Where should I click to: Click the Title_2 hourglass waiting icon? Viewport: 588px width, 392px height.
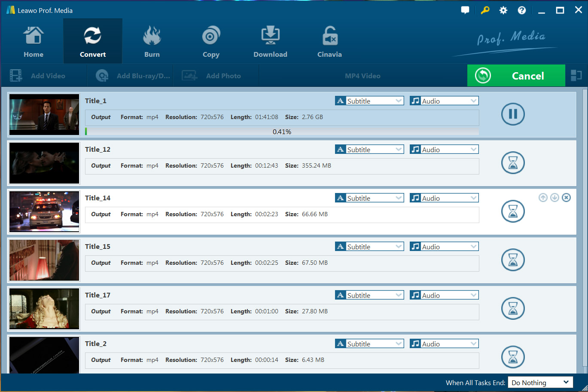coord(513,357)
